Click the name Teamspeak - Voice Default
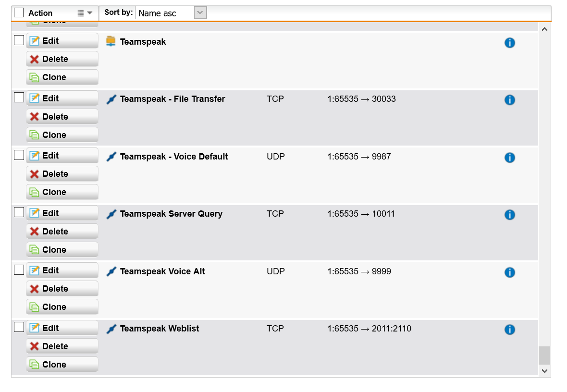 pos(174,157)
